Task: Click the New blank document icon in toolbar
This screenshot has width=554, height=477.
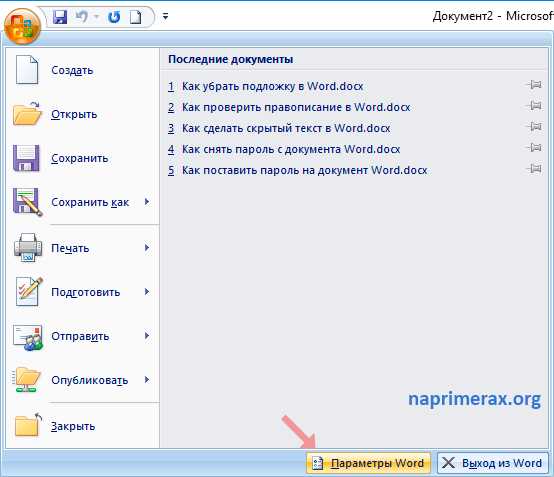Action: point(135,17)
